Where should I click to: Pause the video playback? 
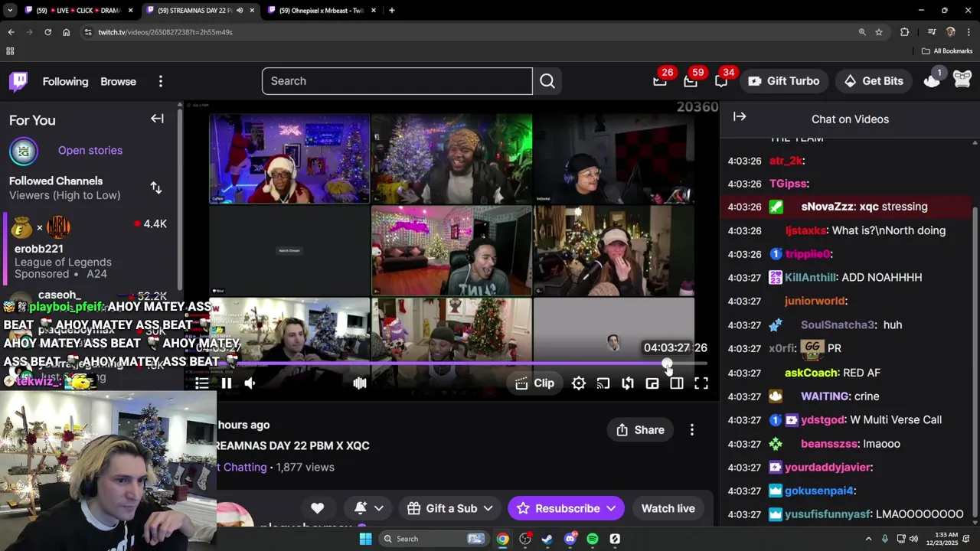227,383
